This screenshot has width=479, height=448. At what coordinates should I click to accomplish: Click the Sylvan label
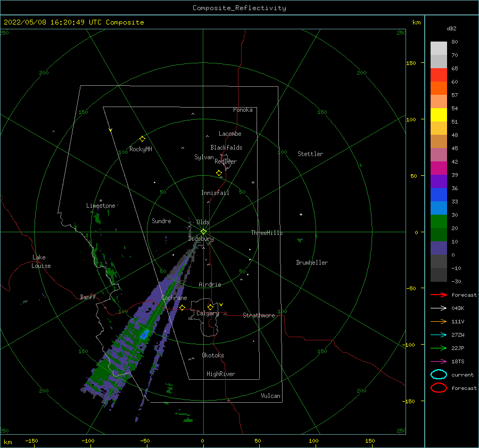[204, 157]
